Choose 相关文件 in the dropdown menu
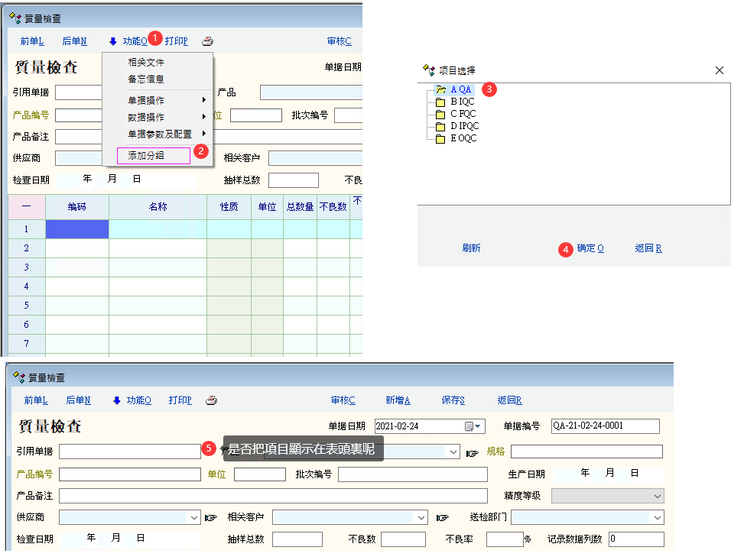744x560 pixels. (146, 62)
